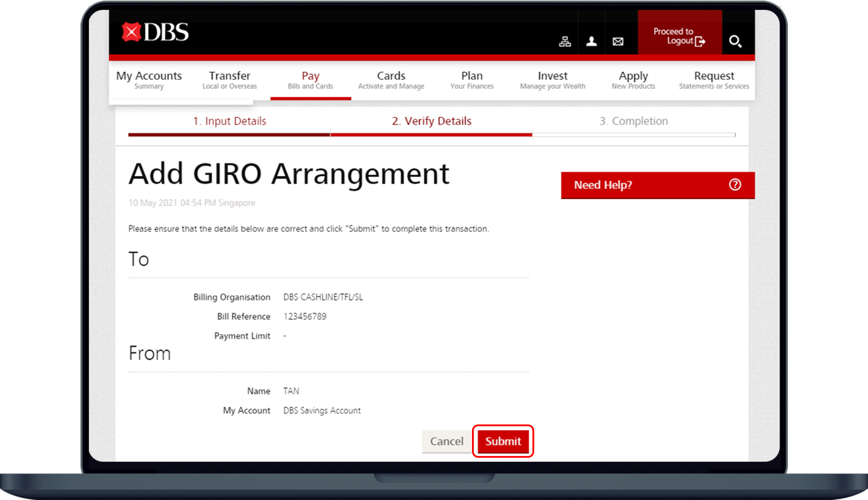Go to step 1 Input Details
The height and width of the screenshot is (500, 868).
pyautogui.click(x=229, y=121)
